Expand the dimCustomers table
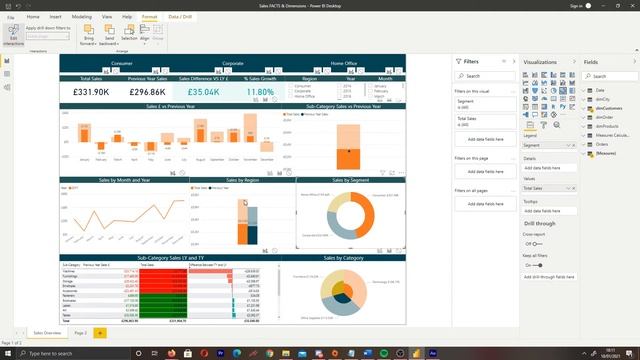This screenshot has width=640, height=360. 584,108
